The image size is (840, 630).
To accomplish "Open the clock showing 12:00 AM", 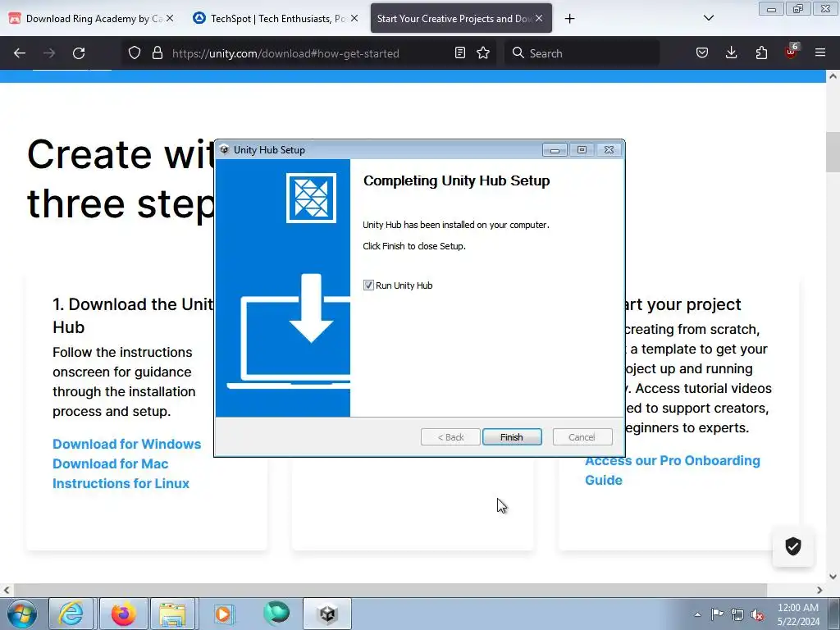I will pyautogui.click(x=797, y=614).
